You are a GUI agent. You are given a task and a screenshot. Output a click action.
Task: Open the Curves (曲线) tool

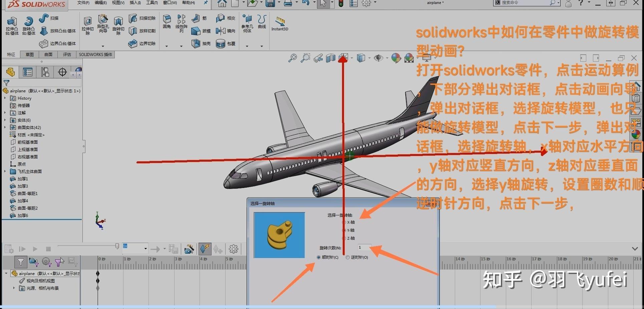point(262,21)
